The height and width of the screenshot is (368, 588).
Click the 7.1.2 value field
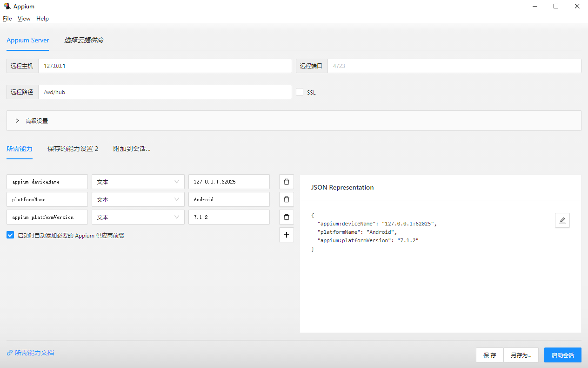point(229,217)
